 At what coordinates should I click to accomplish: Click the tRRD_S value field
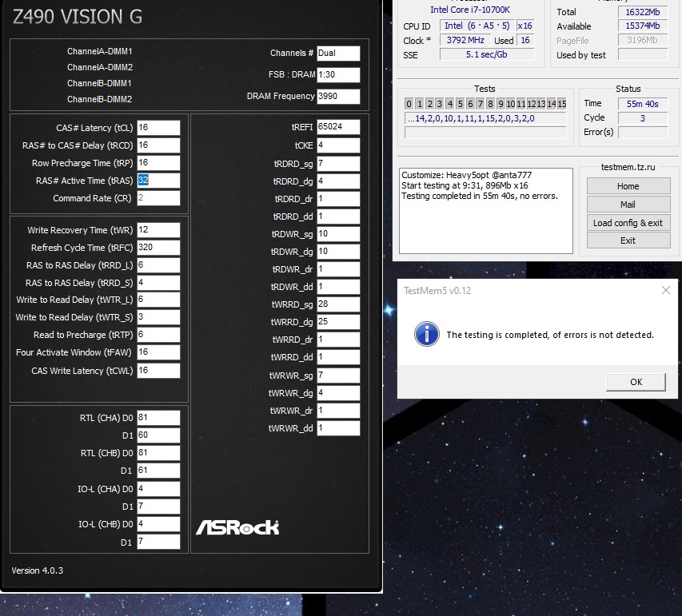[158, 283]
